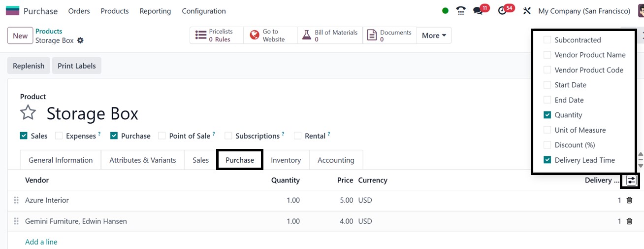
Task: Delete the Gemini Furniture vendor line
Action: pyautogui.click(x=629, y=221)
